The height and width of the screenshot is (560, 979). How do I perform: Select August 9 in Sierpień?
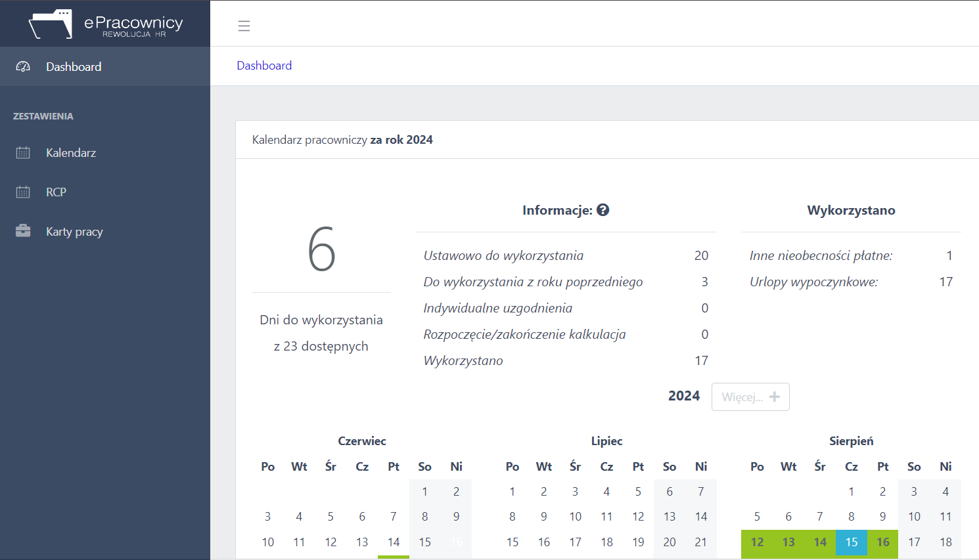[883, 517]
